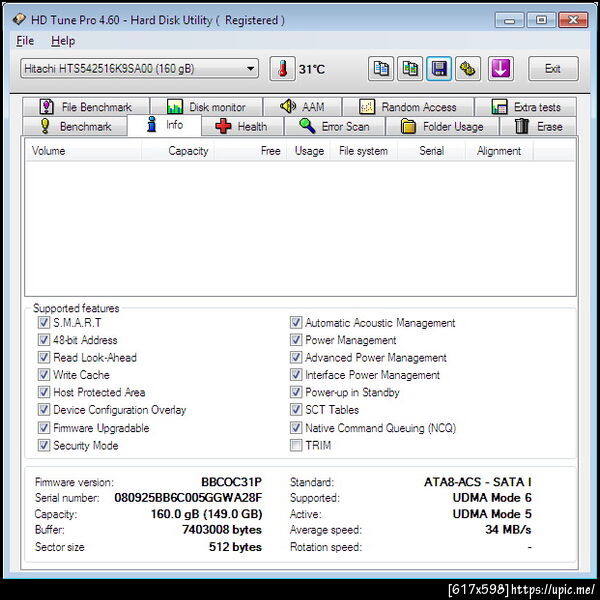Toggle the Interface Power Management checkbox
600x600 pixels.
(296, 375)
